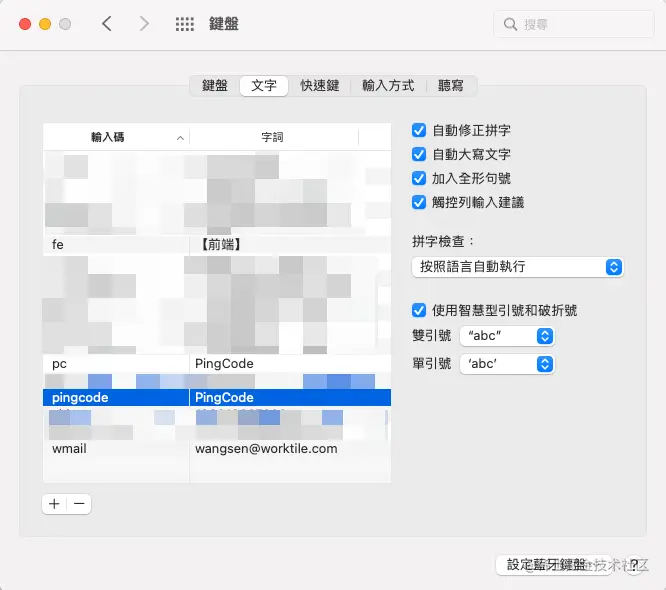Click PingCode phrase in the pc row

224,364
